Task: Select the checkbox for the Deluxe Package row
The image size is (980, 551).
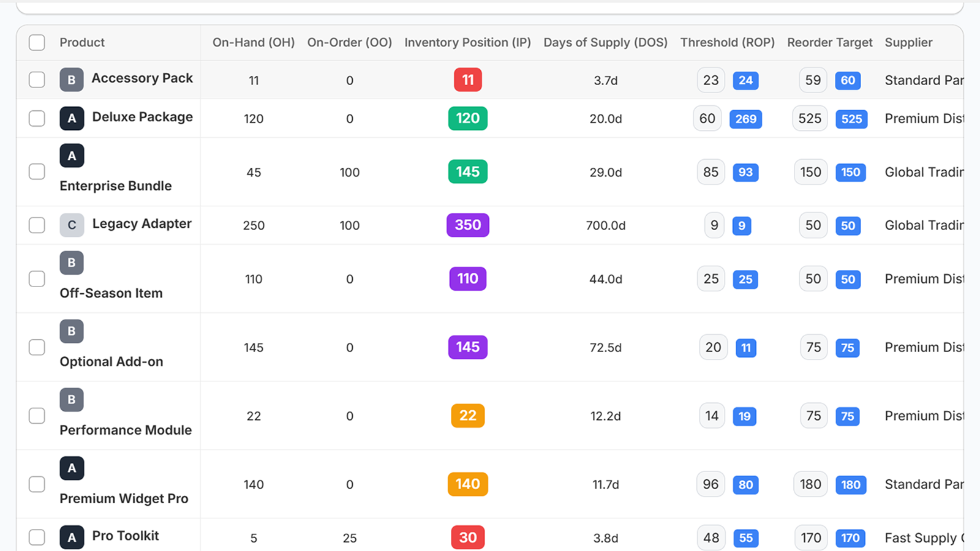Action: [37, 118]
